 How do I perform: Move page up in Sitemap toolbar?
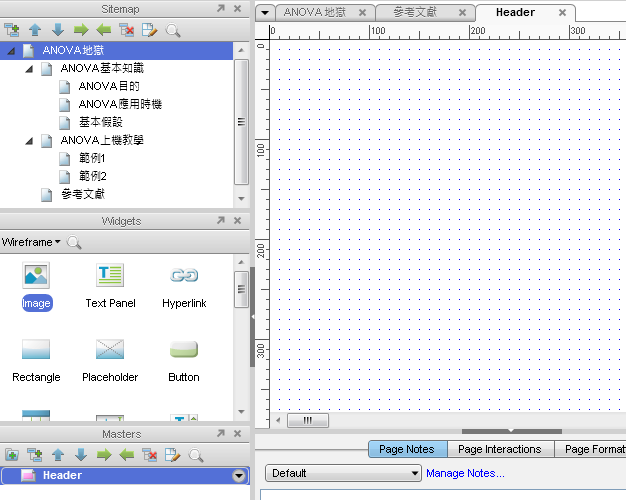point(35,30)
